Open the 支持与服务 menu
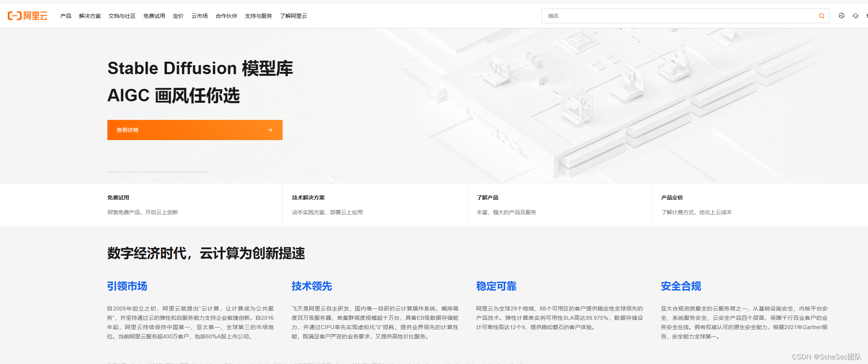Image resolution: width=868 pixels, height=364 pixels. tap(259, 16)
